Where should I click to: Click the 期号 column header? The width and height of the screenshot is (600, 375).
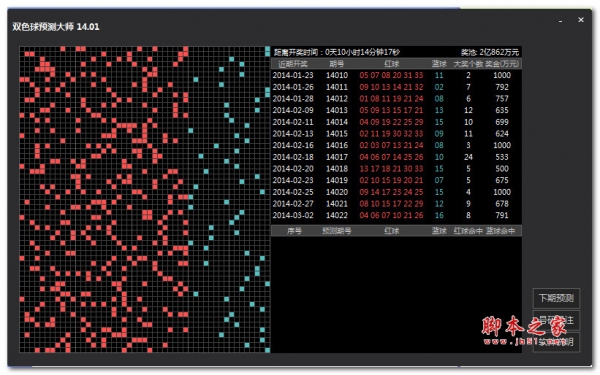337,64
